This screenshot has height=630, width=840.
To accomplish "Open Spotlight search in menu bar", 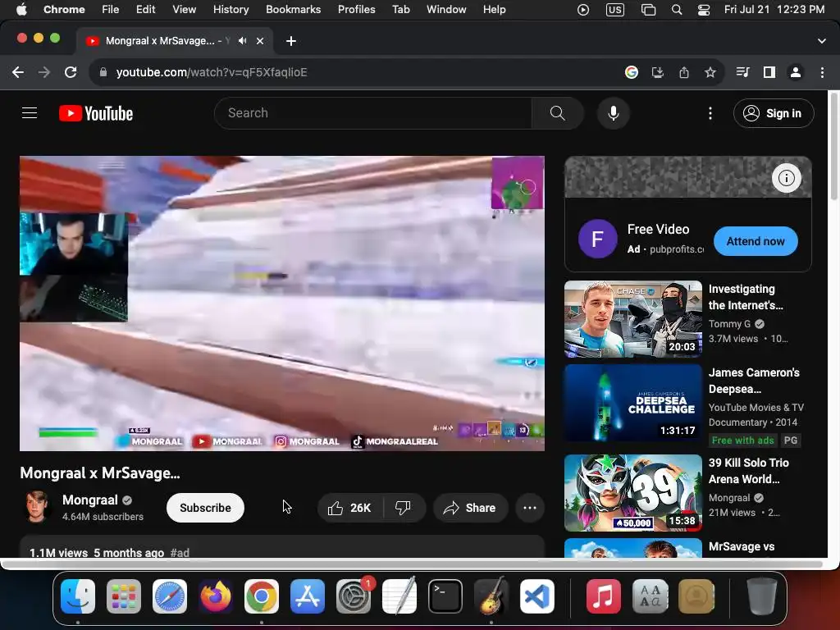I will pos(677,9).
